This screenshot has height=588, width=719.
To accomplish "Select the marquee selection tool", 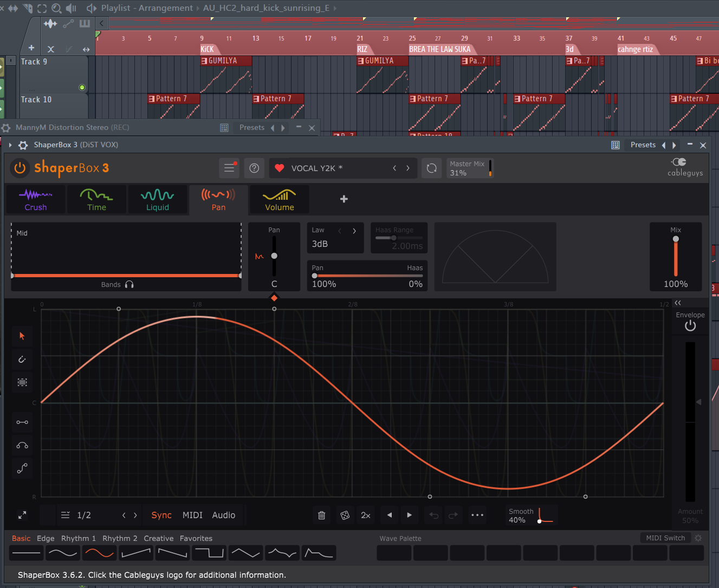I will point(22,382).
